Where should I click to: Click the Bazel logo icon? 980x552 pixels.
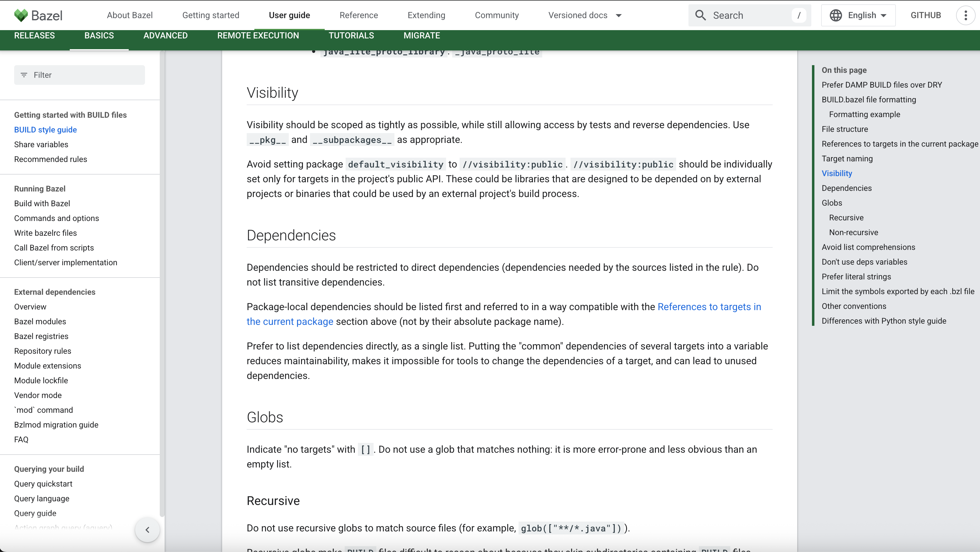click(21, 15)
